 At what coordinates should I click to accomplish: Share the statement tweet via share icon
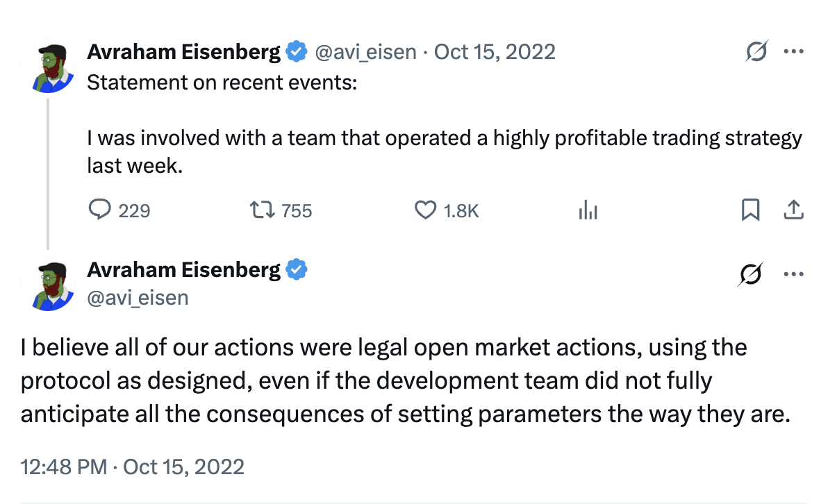point(793,210)
